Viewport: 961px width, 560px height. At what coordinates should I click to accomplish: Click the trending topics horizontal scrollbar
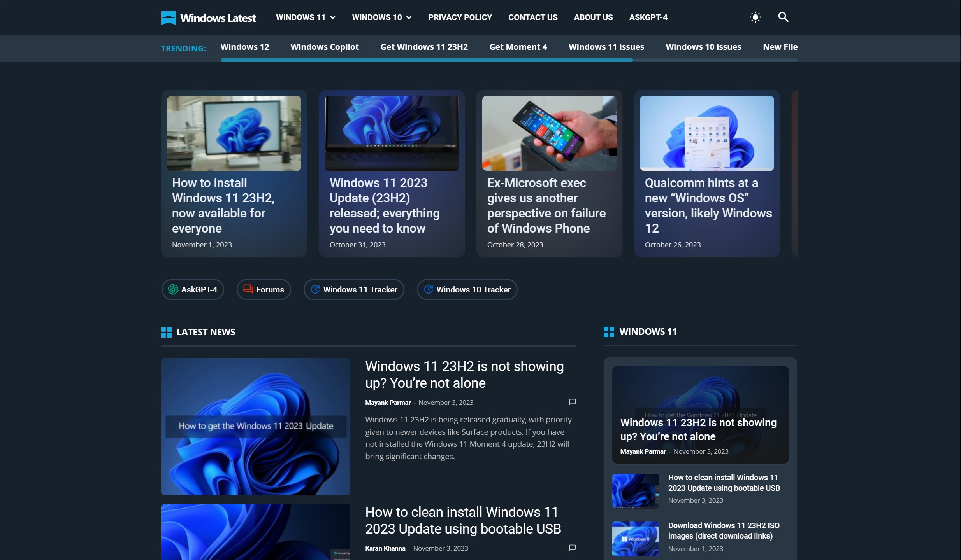point(427,60)
